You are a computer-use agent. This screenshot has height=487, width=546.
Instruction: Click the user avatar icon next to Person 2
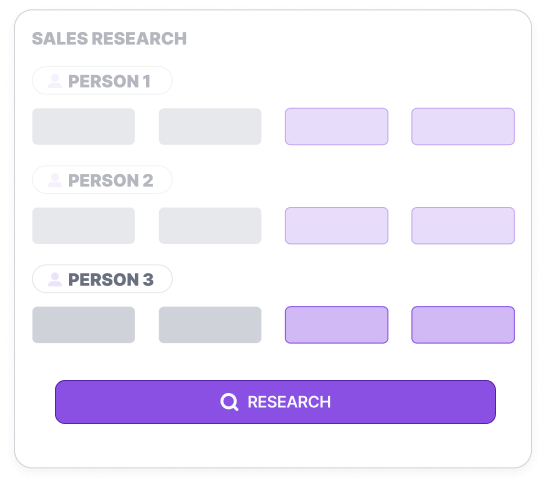55,180
